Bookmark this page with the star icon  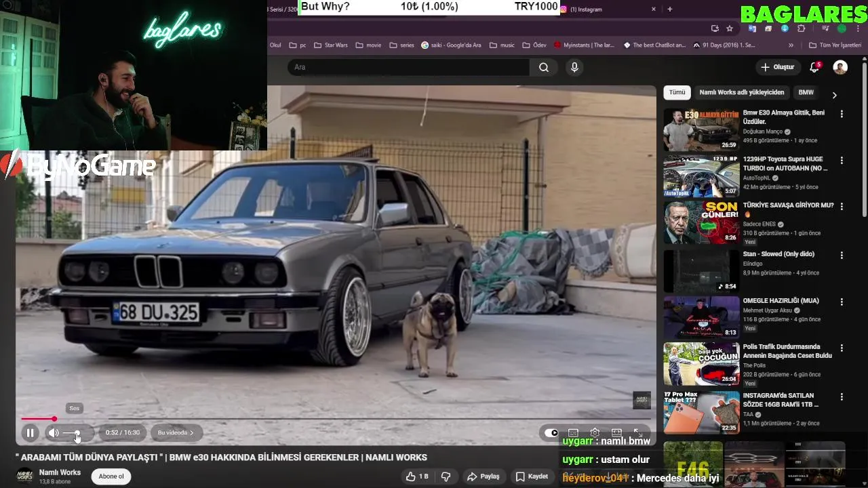tap(730, 28)
